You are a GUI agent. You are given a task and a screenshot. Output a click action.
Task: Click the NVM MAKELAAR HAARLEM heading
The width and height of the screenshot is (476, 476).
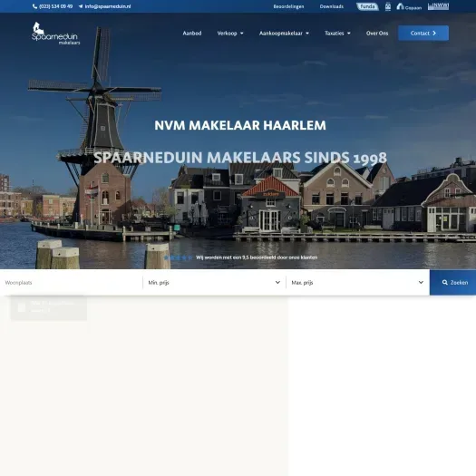[240, 125]
